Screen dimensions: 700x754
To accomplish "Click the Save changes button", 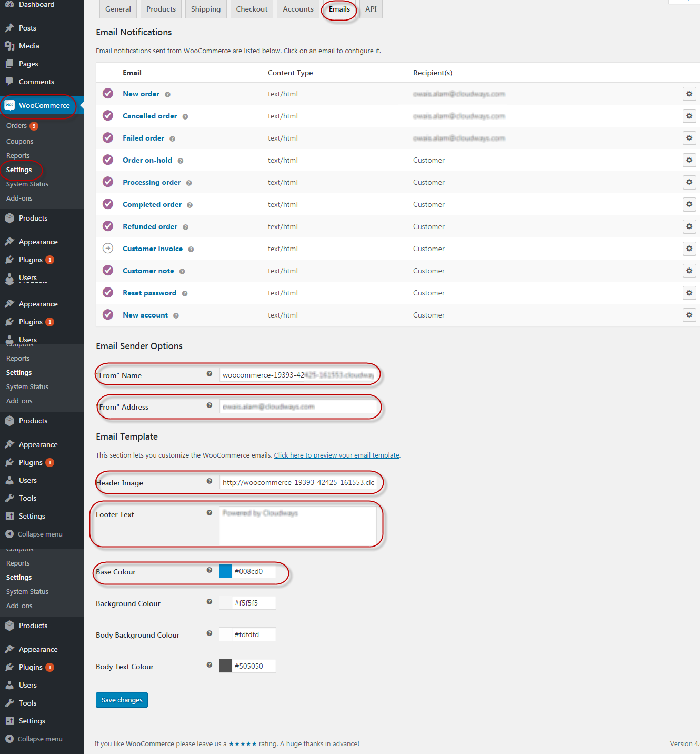I will coord(122,700).
